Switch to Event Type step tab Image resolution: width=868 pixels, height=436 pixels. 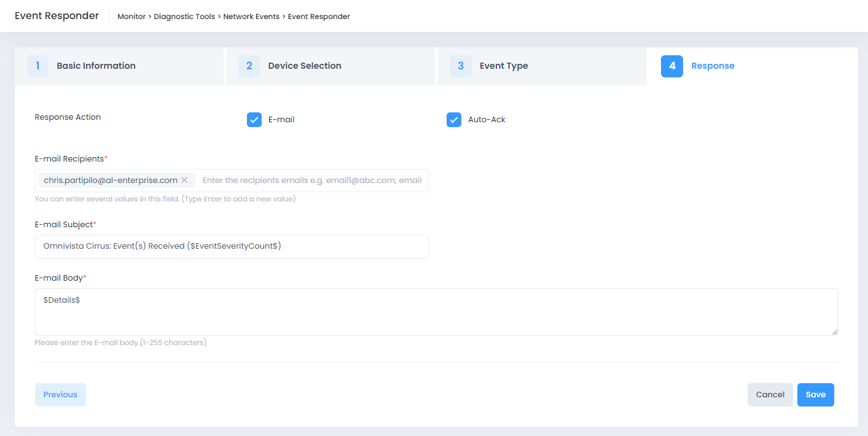503,66
